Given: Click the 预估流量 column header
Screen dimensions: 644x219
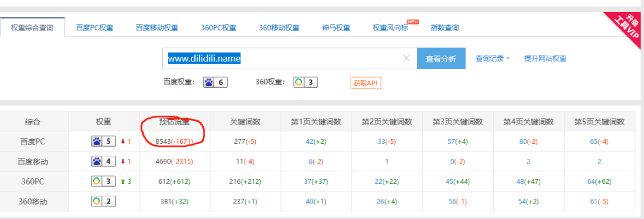Looking at the screenshot, I should (175, 122).
